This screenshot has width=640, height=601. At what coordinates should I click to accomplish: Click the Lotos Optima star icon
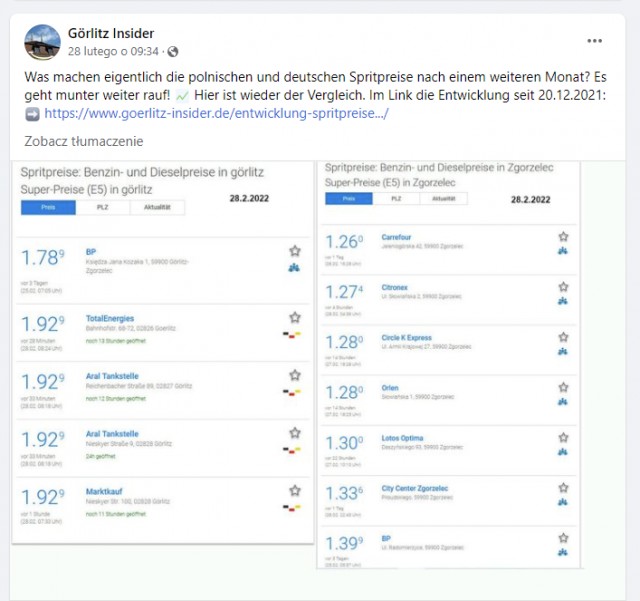[x=563, y=437]
